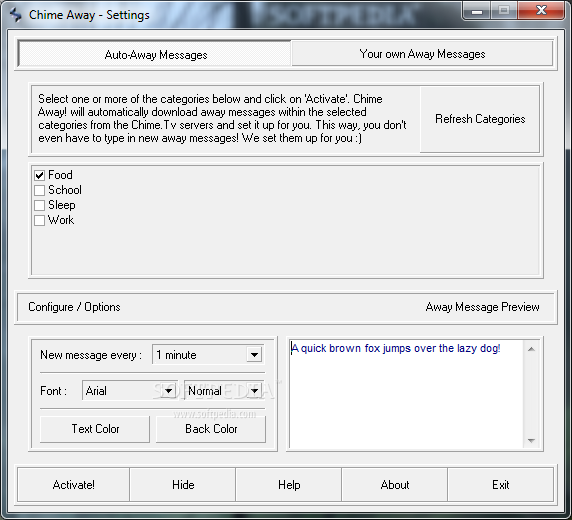Click the Activate! button

pos(73,485)
